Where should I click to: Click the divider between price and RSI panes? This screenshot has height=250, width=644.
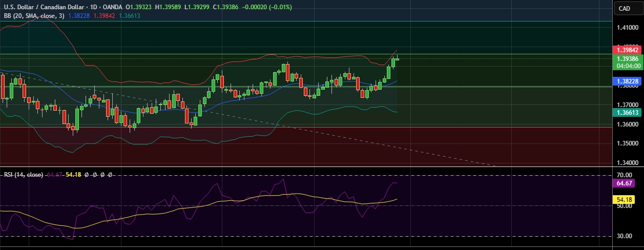pos(307,167)
